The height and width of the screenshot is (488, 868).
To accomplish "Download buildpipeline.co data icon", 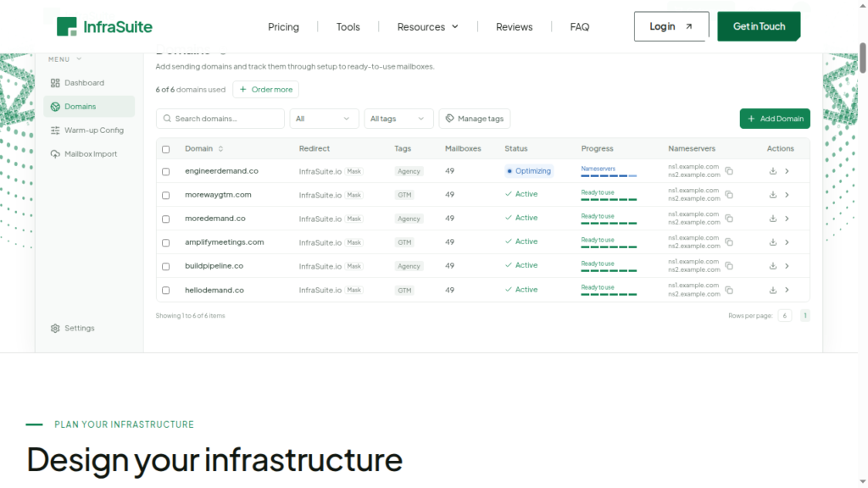I will pos(773,266).
